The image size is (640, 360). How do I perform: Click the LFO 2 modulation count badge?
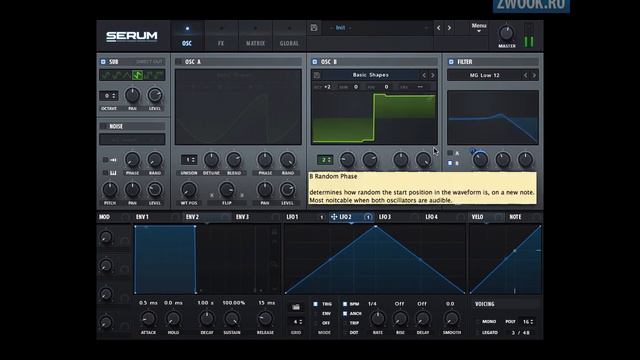click(368, 217)
